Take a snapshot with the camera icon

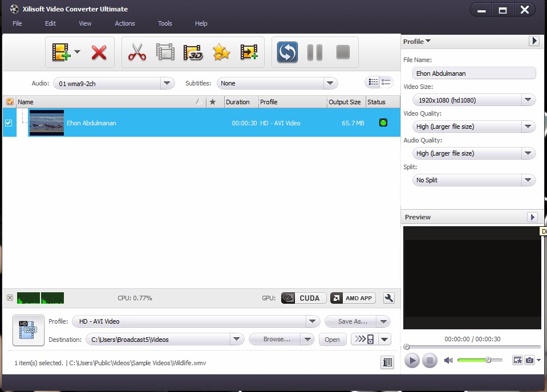(x=528, y=360)
